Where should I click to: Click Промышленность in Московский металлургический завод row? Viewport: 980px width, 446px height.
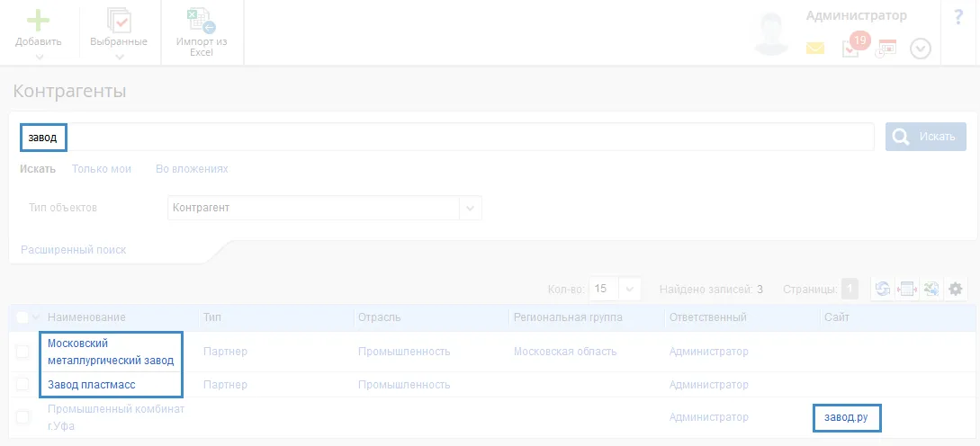coord(404,352)
